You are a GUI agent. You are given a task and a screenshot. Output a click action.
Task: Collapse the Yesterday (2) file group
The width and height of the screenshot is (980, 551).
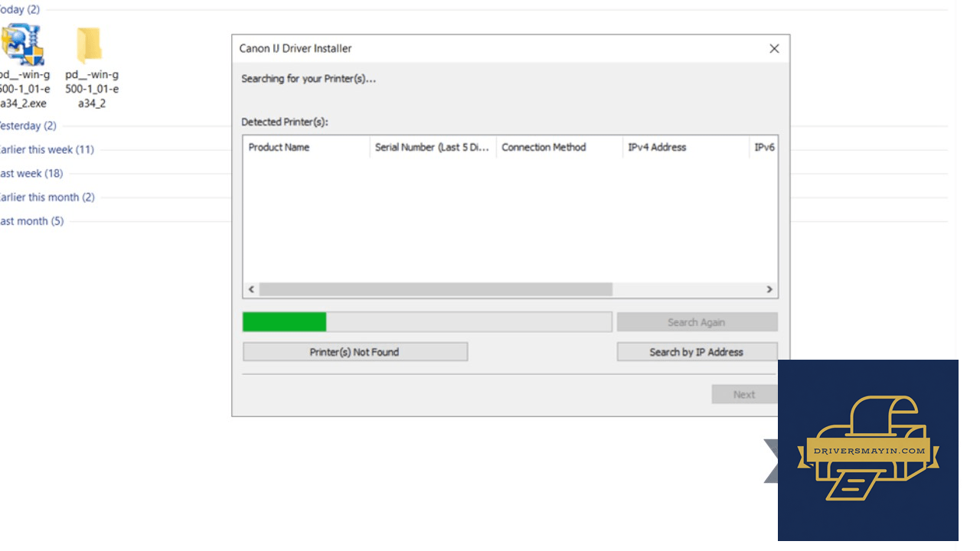point(28,126)
